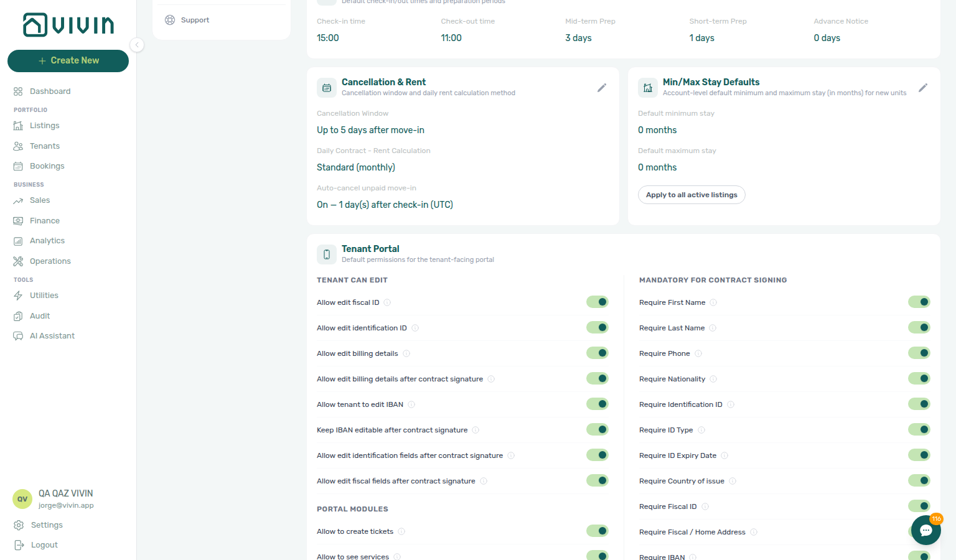956x560 pixels.
Task: Click the Analytics chart icon
Action: pos(18,241)
